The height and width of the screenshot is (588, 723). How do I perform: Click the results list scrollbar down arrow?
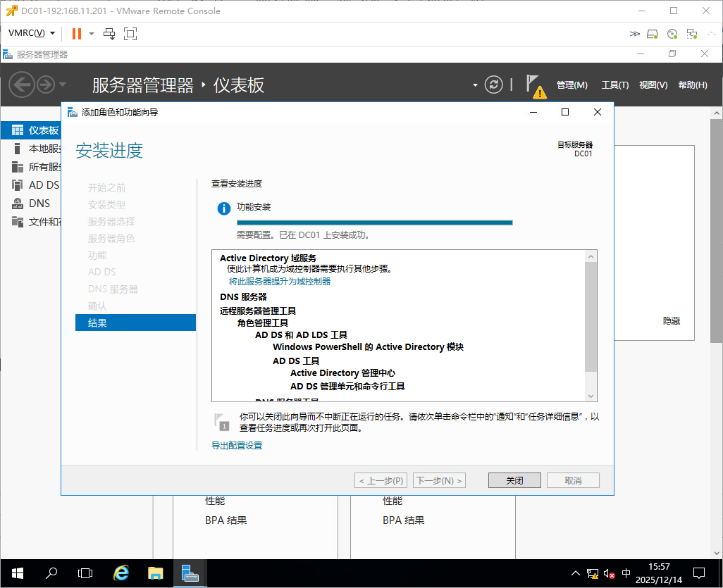pos(591,396)
